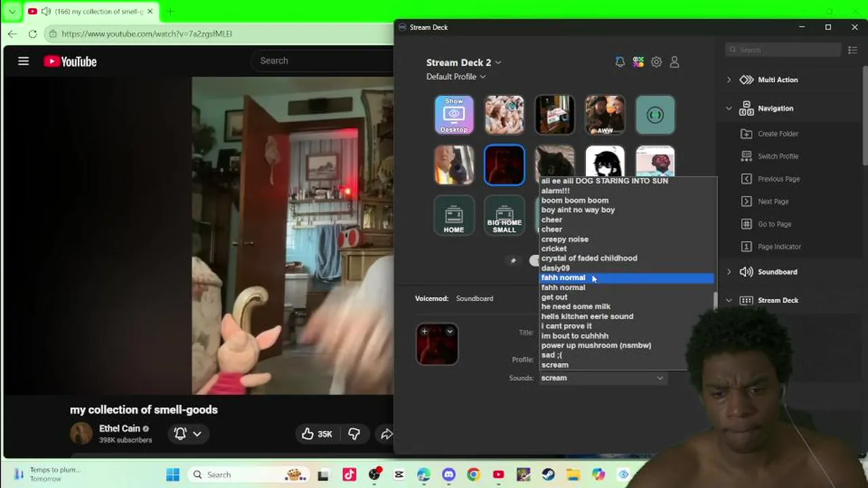Open the Stream Deck user account icon
The height and width of the screenshot is (488, 868).
[x=675, y=62]
